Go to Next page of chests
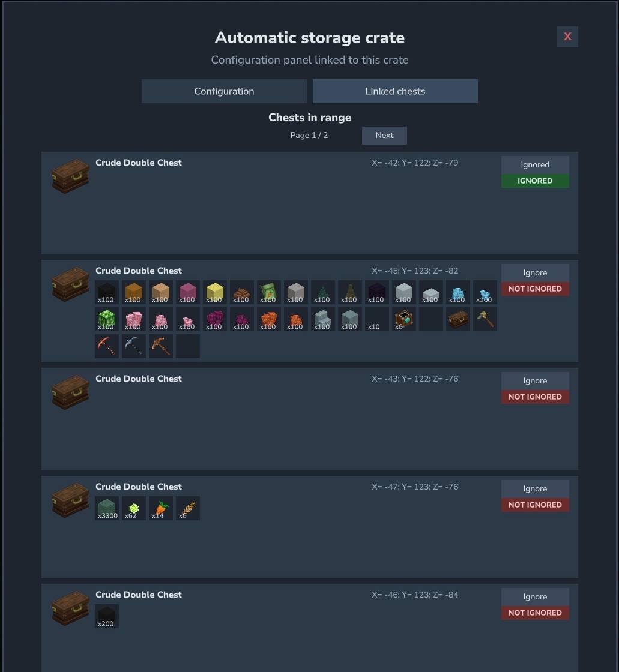Viewport: 619px width, 672px height. click(384, 136)
